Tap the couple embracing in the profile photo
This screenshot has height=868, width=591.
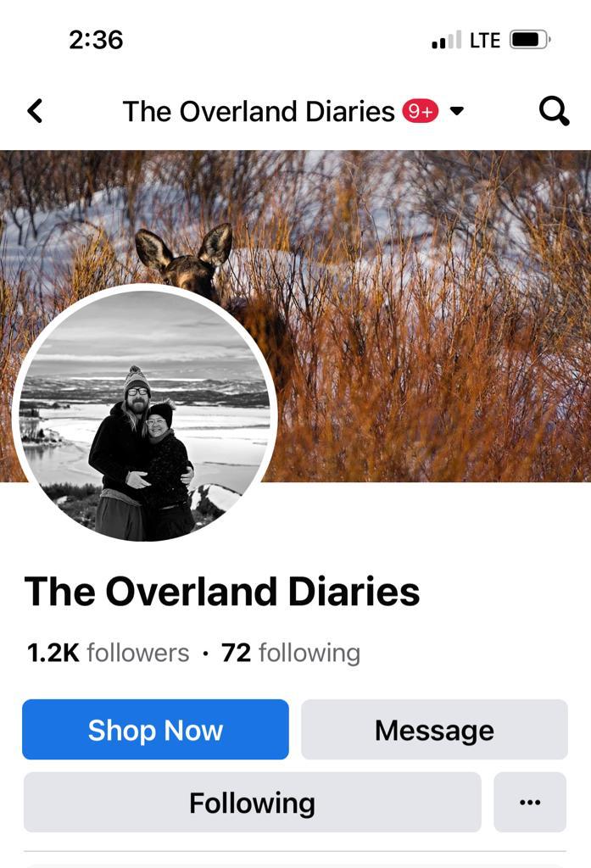[142, 454]
